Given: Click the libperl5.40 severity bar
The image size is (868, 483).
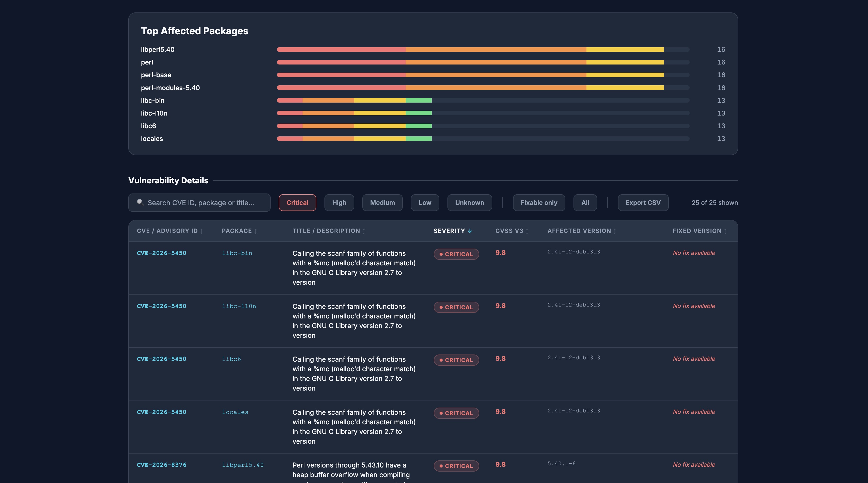Looking at the screenshot, I should 483,50.
